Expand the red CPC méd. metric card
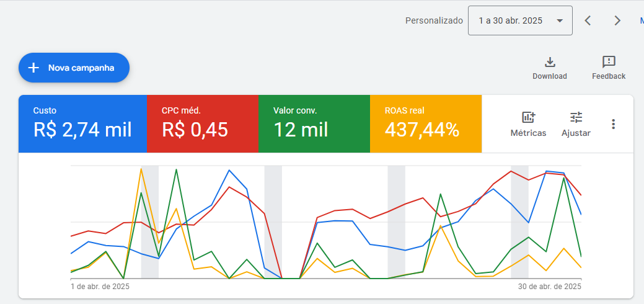Viewport: 644px width, 304px height. click(202, 123)
